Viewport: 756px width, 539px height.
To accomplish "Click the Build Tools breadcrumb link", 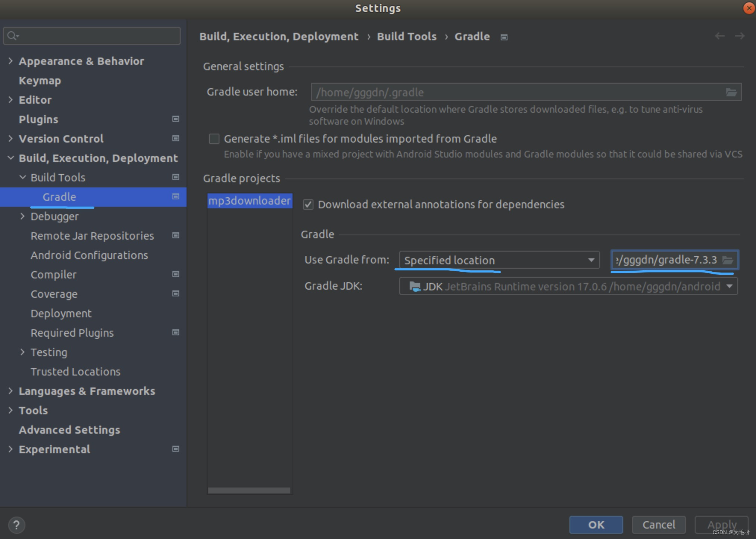I will coord(406,36).
